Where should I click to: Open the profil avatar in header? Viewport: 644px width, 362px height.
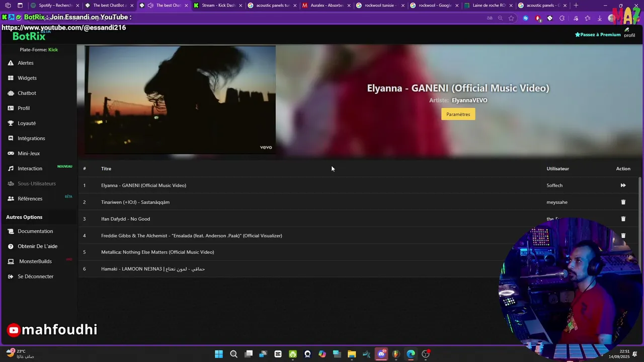tap(629, 33)
